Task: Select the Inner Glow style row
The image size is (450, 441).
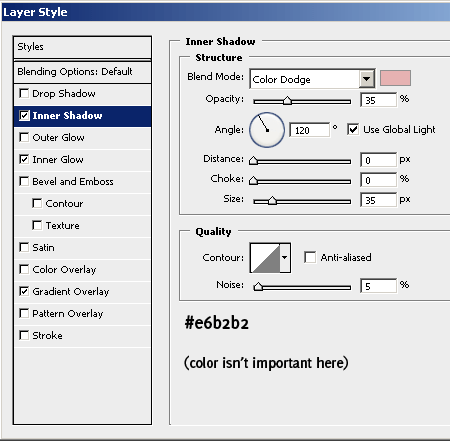Action: pos(82,160)
